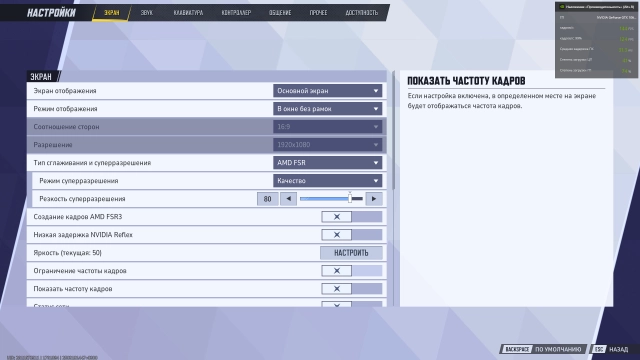Toggle Ограничение частоты кадров switch
This screenshot has width=640, height=360.
tap(352, 271)
